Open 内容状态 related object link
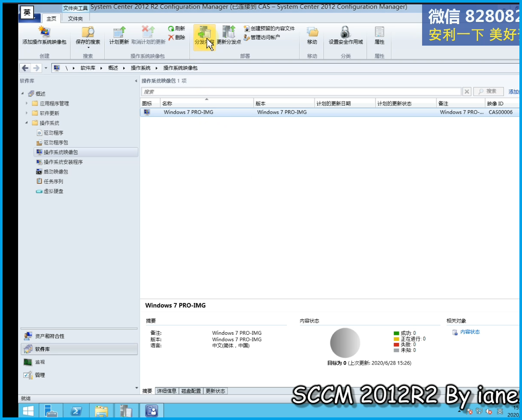The width and height of the screenshot is (522, 420). point(470,332)
